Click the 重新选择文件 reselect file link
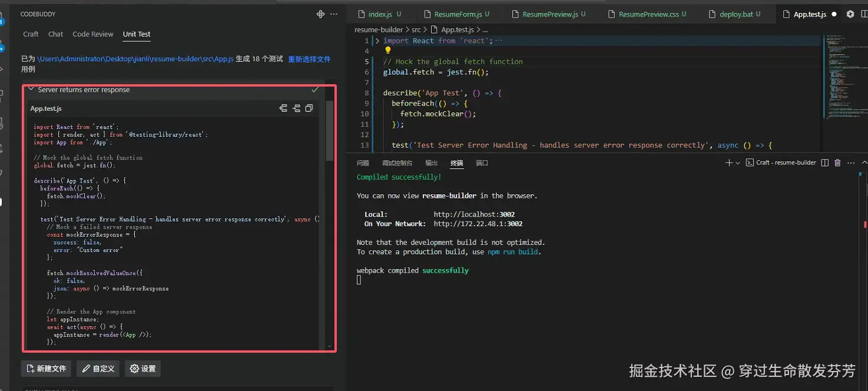Screen dimensions: 868x391 (x=309, y=59)
